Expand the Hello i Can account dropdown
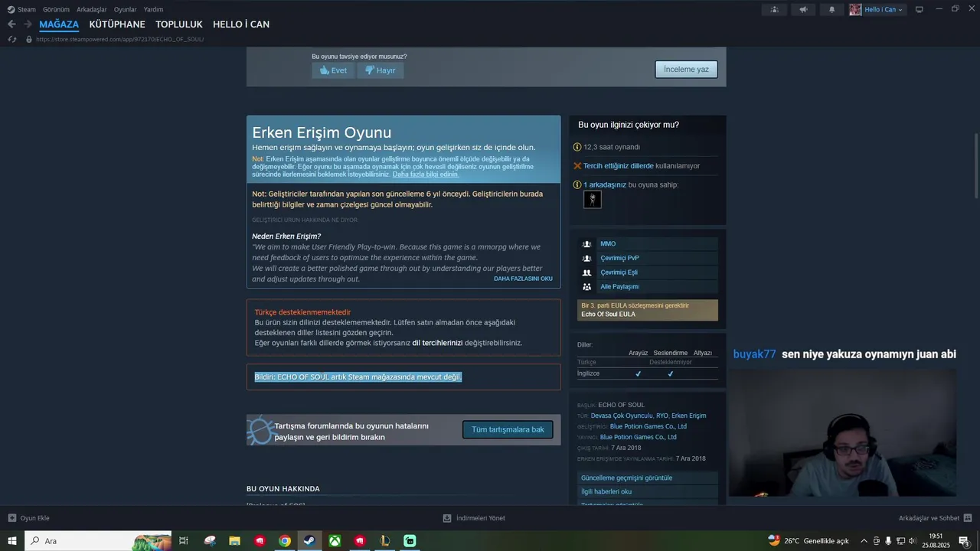The width and height of the screenshot is (980, 551). (x=900, y=9)
